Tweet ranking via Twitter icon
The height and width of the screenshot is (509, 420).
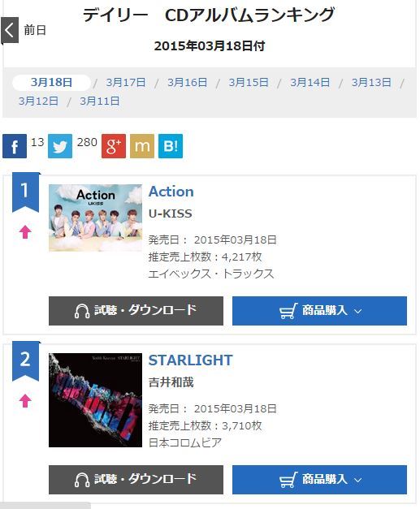[x=60, y=146]
